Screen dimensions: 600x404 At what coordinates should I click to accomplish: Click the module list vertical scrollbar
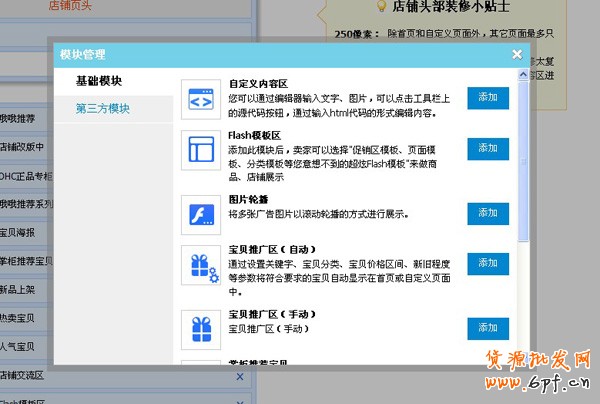[525, 150]
